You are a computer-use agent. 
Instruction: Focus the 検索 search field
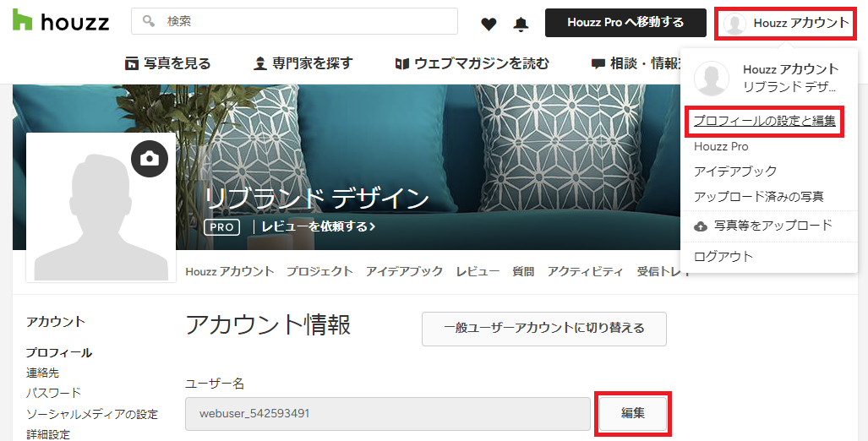294,21
